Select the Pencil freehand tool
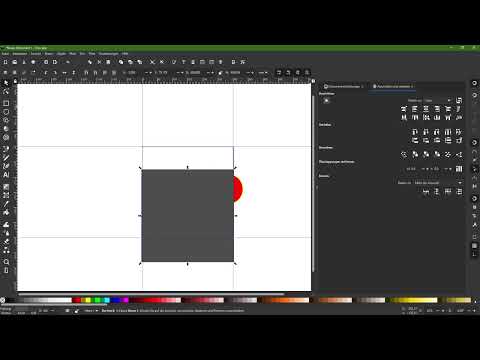The width and height of the screenshot is (480, 360). (6, 158)
